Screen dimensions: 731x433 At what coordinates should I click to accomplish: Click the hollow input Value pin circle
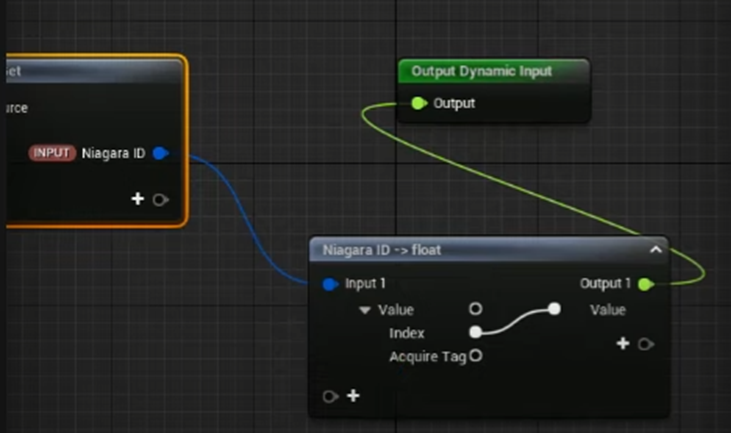(x=476, y=309)
